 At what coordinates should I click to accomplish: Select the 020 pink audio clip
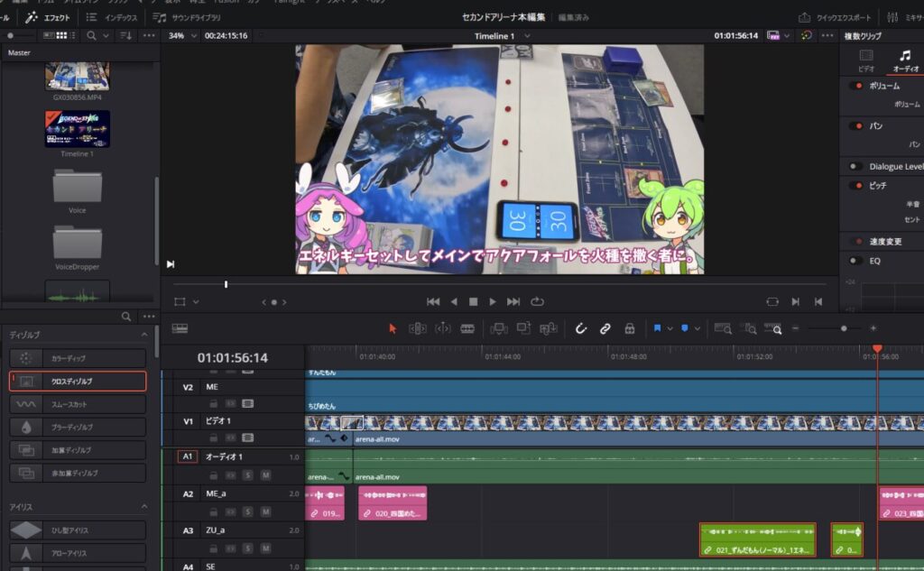click(x=393, y=503)
